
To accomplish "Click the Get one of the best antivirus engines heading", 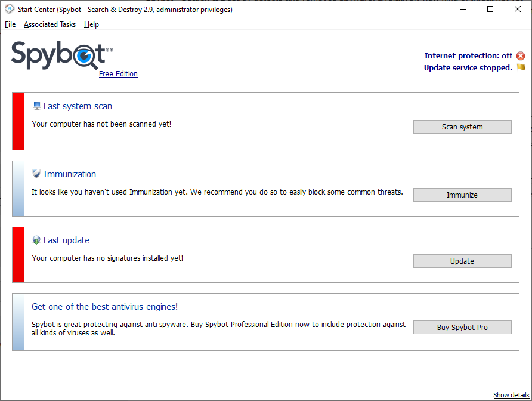I will [x=104, y=307].
